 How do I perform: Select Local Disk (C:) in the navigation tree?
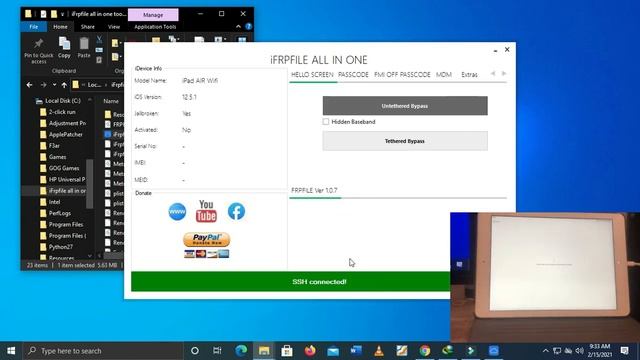[x=63, y=101]
